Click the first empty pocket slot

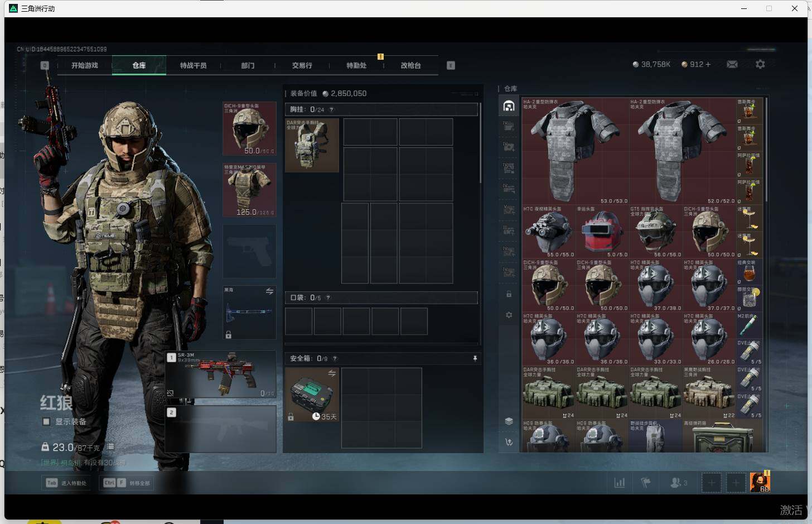[298, 321]
